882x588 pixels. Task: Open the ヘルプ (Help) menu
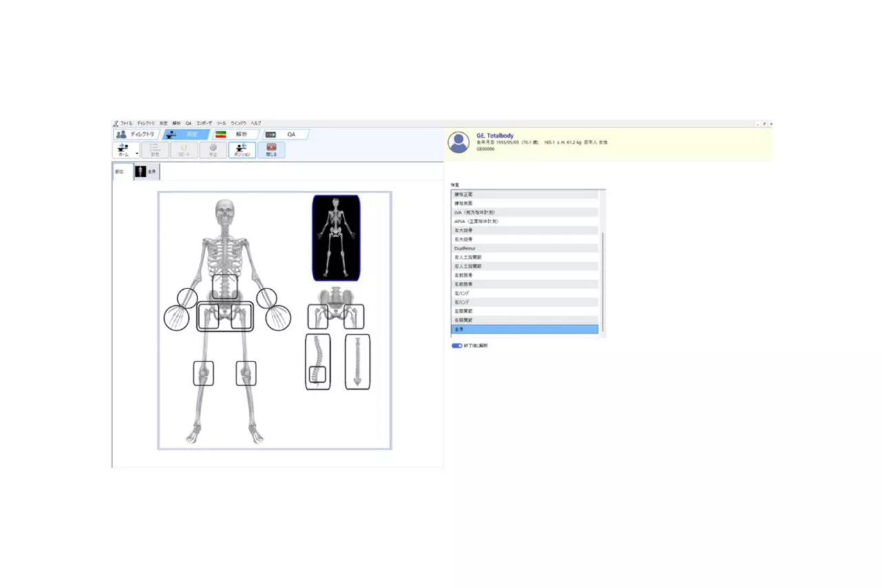pyautogui.click(x=256, y=123)
